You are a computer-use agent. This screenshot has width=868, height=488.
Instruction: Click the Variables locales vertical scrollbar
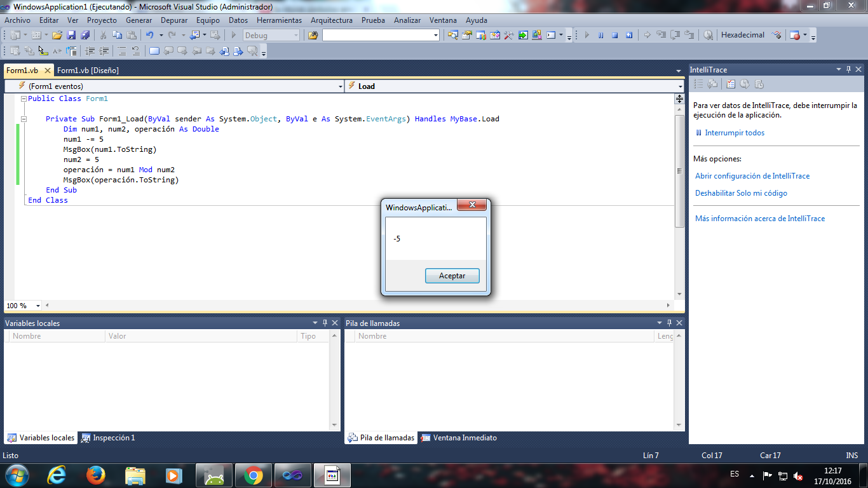335,381
